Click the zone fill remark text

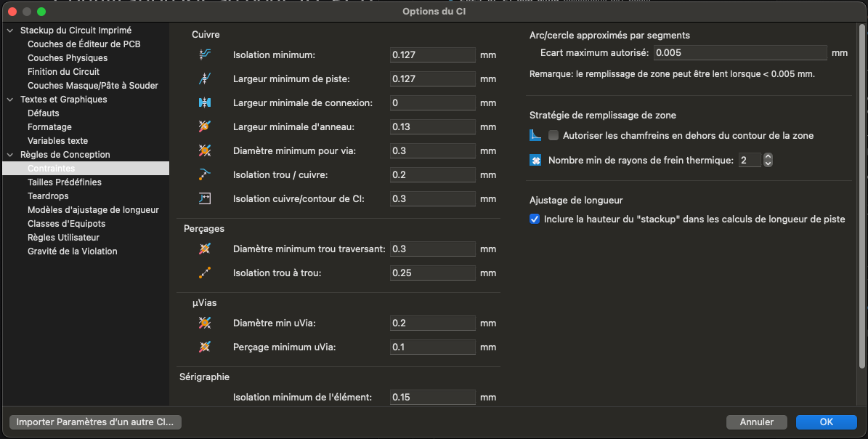(672, 74)
